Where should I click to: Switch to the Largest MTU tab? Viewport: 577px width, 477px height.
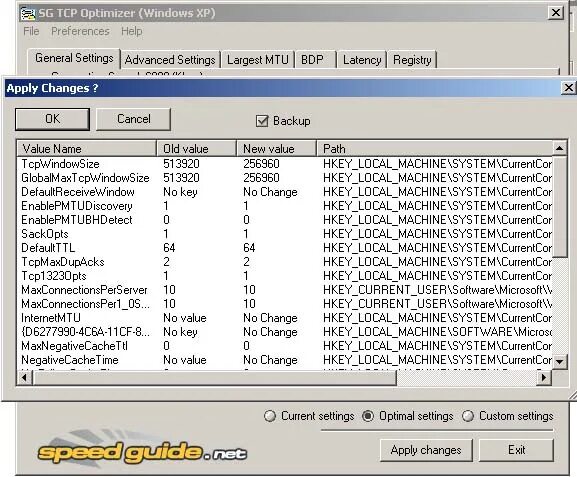[258, 60]
